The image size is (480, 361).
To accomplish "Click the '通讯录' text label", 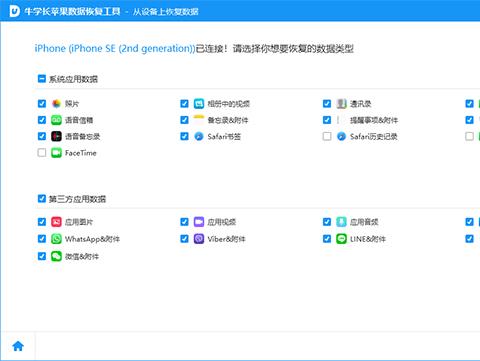I will tap(361, 104).
